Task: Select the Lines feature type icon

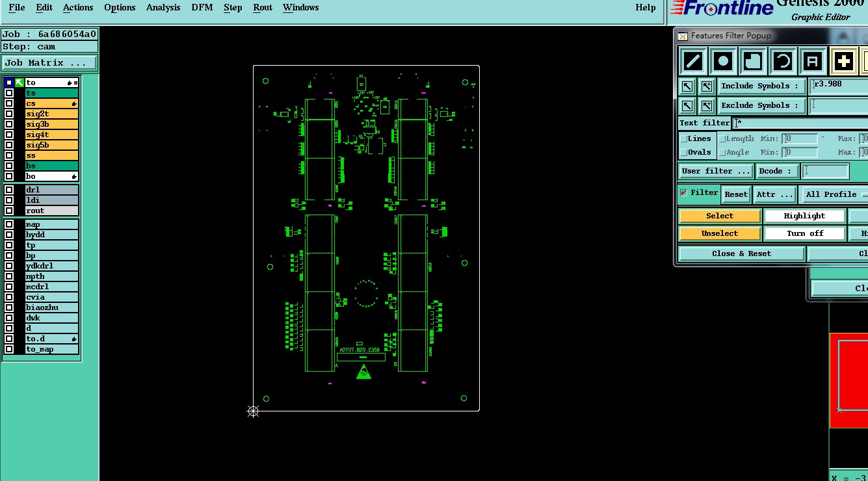Action: [x=693, y=62]
